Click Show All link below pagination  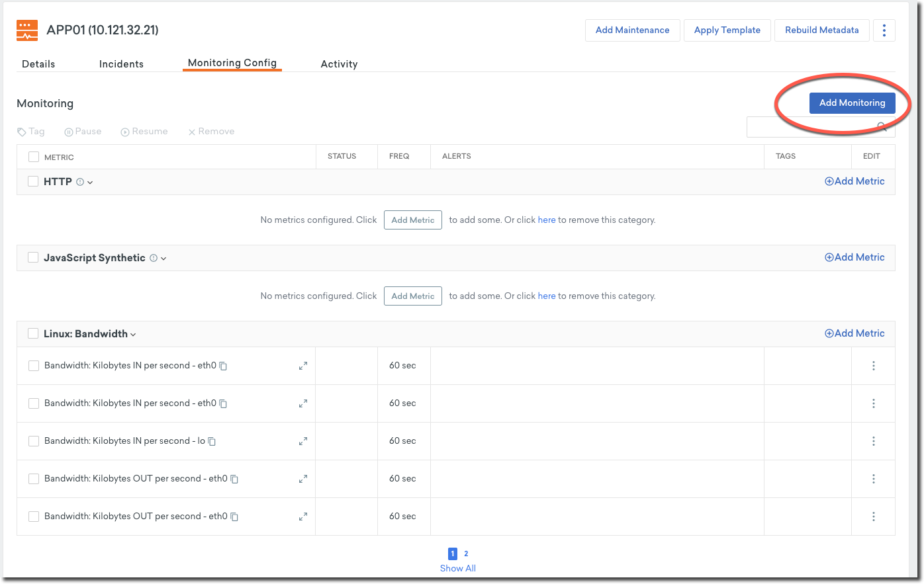458,568
